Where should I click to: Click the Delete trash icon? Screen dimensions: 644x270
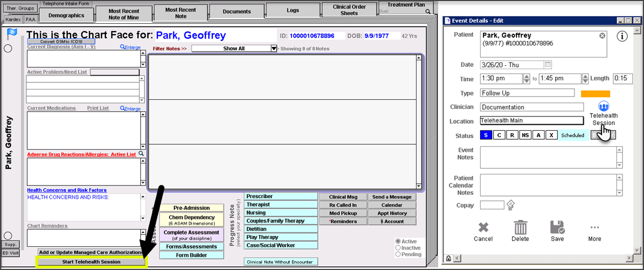click(x=520, y=228)
